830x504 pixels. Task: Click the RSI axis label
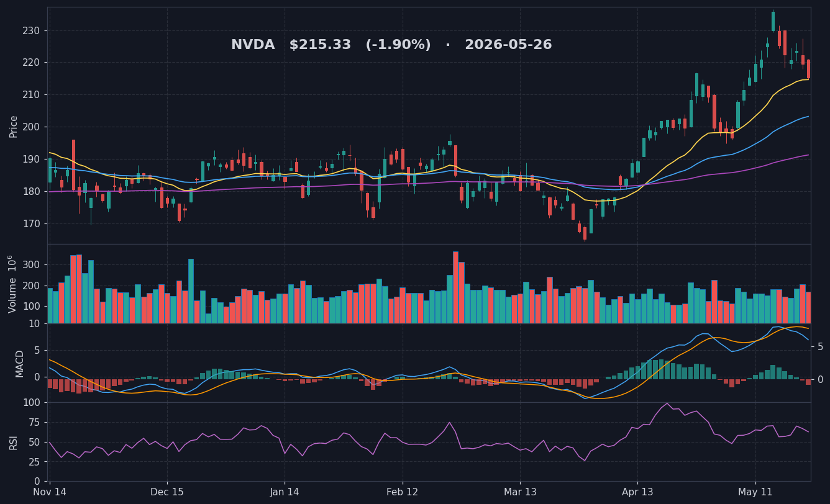tap(14, 442)
